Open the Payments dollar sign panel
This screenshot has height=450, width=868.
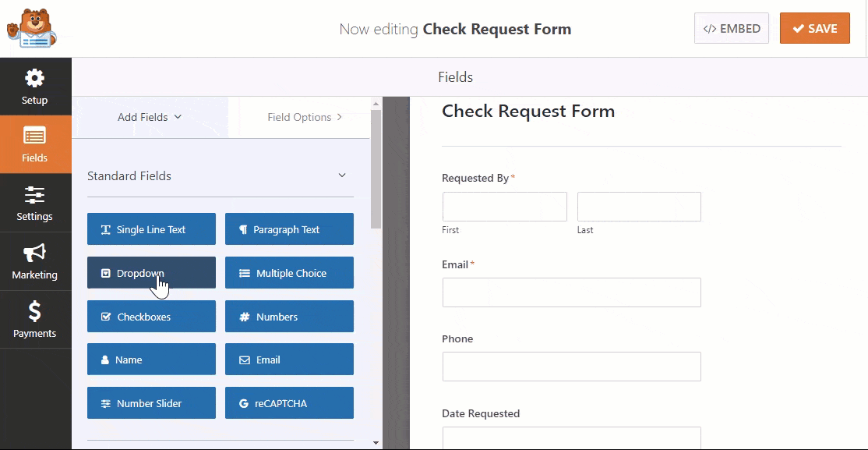[35, 320]
